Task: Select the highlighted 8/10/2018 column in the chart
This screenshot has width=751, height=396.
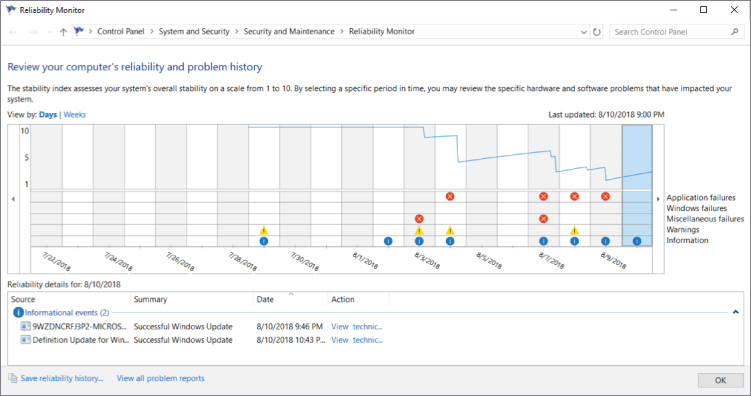Action: [x=637, y=185]
